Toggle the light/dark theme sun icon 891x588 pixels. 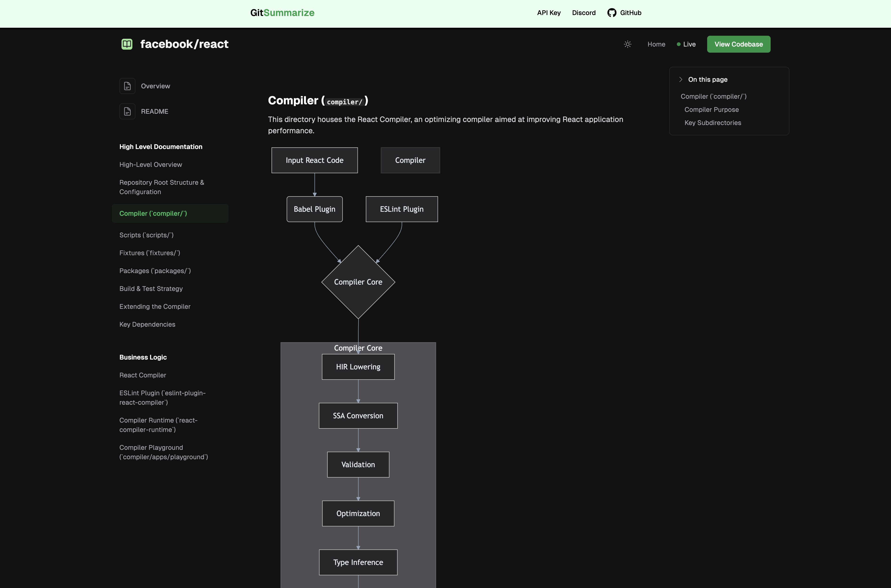click(x=627, y=44)
